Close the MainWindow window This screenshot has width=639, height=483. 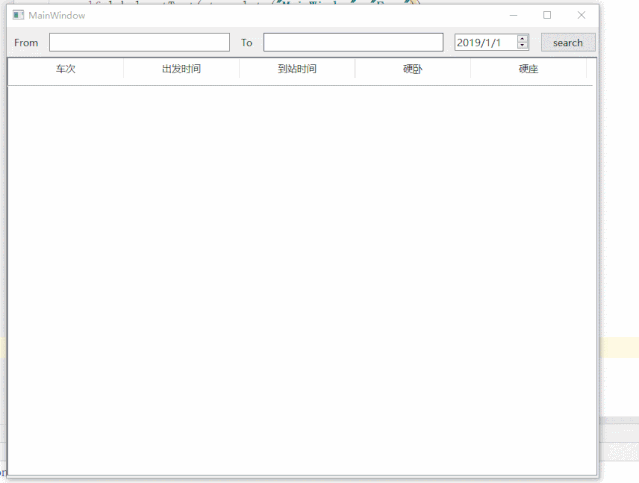[582, 15]
